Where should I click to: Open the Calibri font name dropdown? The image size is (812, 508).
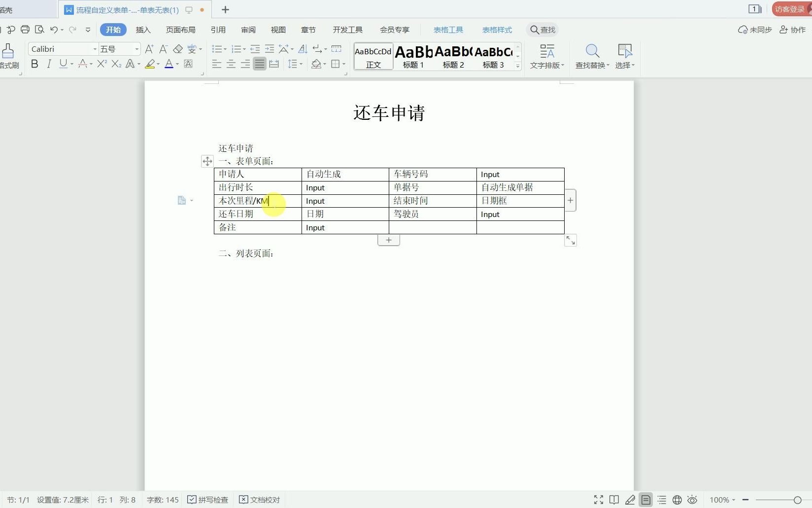(95, 49)
